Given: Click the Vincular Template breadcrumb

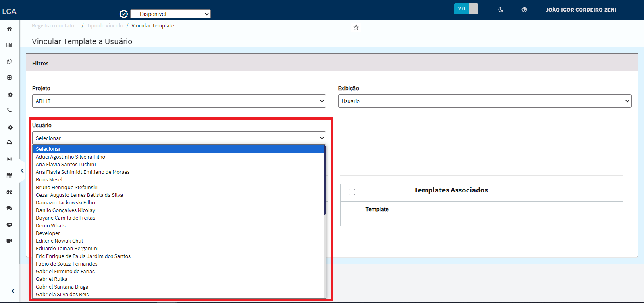Looking at the screenshot, I should click(x=155, y=25).
